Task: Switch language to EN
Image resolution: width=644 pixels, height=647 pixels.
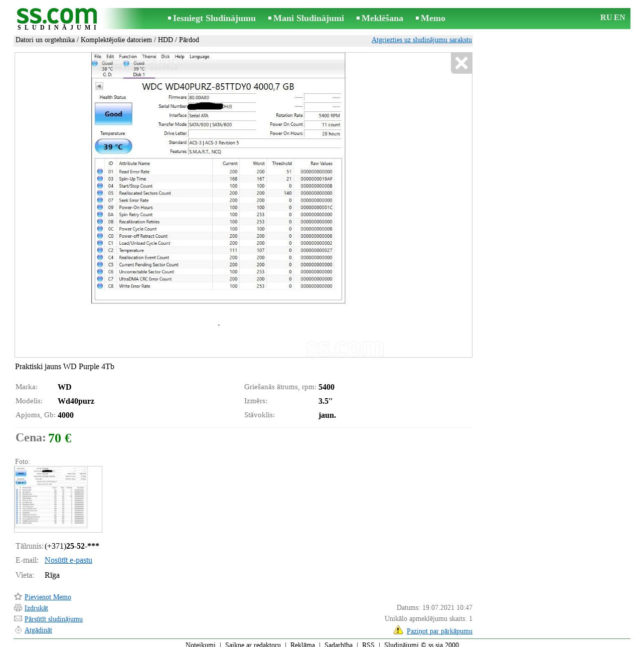Action: tap(619, 18)
